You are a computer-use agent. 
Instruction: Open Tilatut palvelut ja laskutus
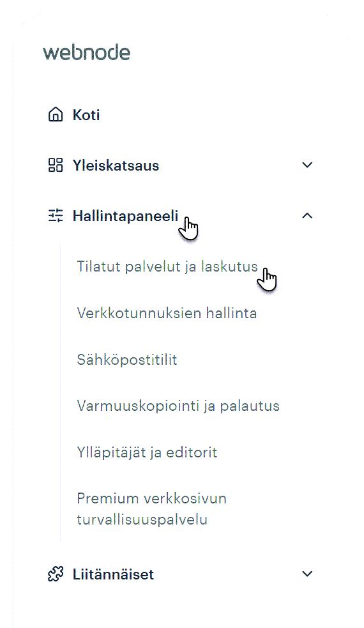click(x=167, y=267)
